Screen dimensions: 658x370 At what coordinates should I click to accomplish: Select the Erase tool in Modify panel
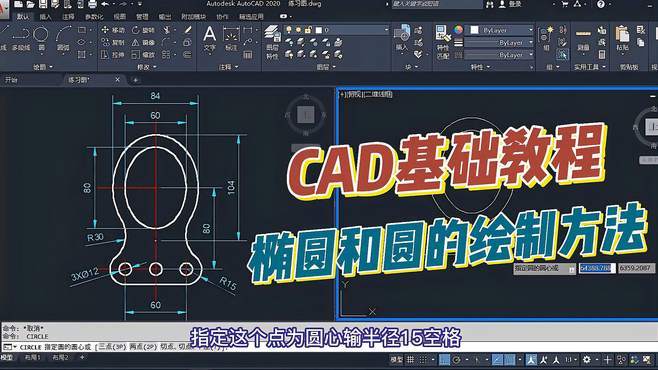coord(188,30)
